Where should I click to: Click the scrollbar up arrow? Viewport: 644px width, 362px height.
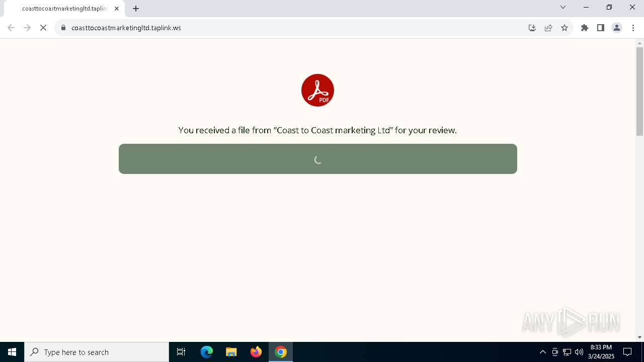click(x=639, y=43)
